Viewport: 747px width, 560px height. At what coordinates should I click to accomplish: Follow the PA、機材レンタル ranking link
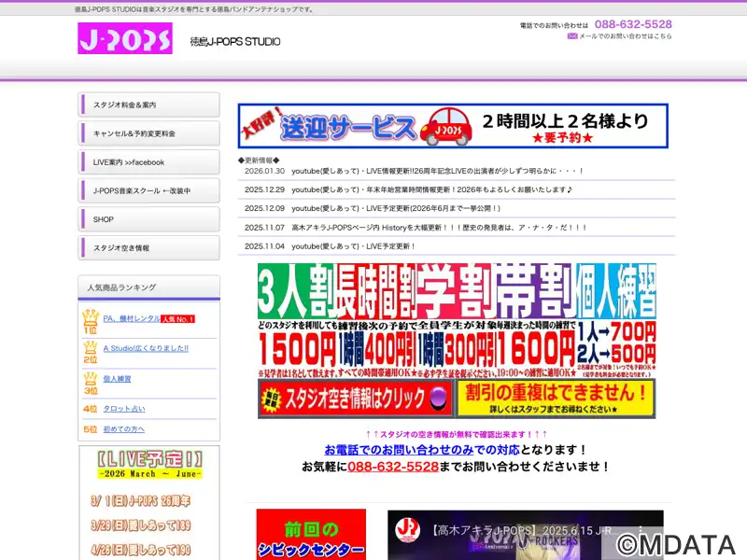(131, 318)
